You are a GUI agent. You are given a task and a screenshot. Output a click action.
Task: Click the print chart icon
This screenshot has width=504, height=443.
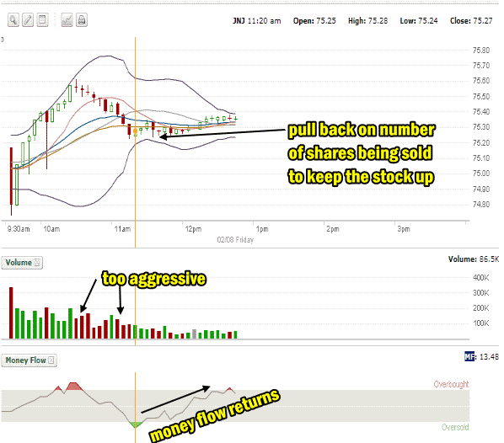[x=82, y=20]
